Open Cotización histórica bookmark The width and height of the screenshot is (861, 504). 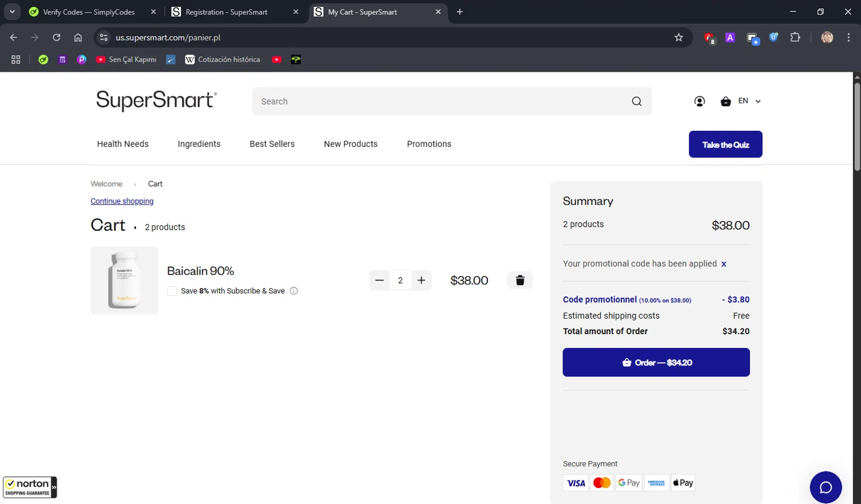[x=223, y=60]
